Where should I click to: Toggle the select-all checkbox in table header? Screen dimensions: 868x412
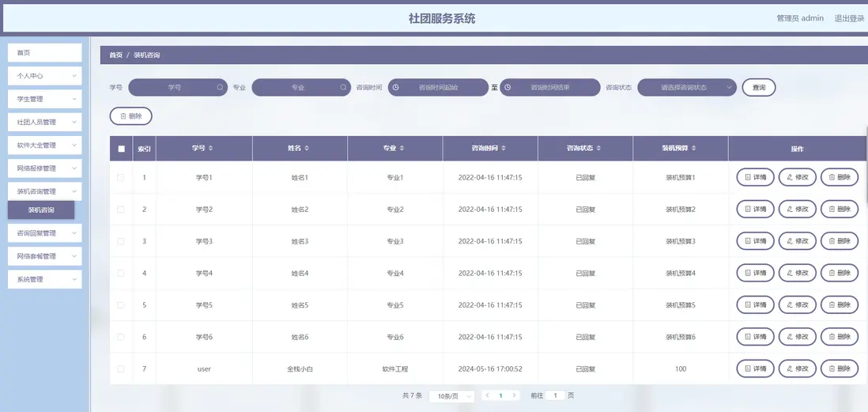pyautogui.click(x=121, y=149)
